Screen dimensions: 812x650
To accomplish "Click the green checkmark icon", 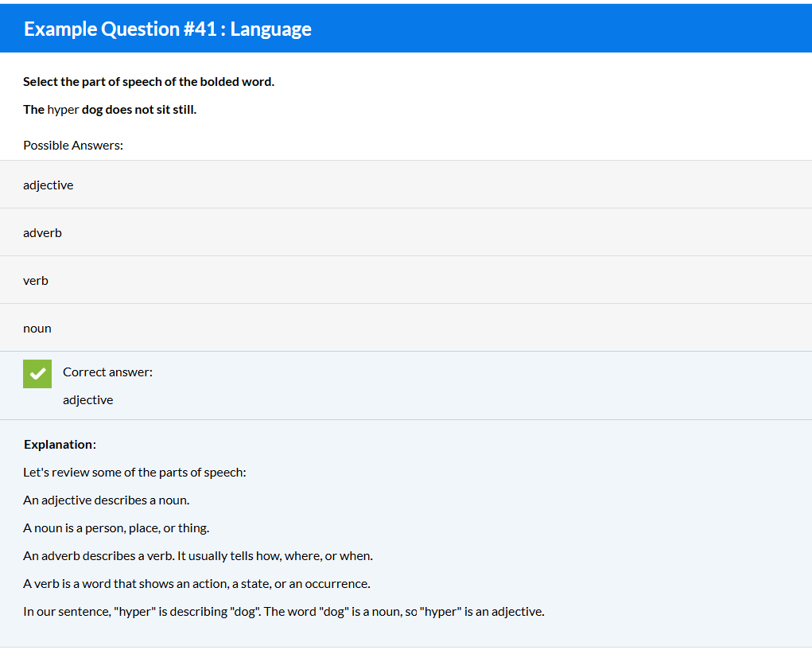I will (x=37, y=374).
